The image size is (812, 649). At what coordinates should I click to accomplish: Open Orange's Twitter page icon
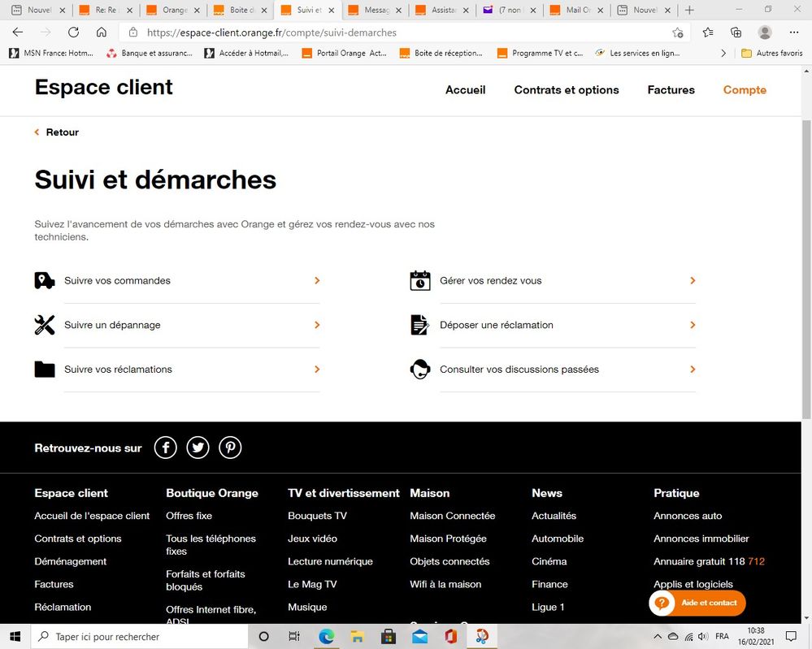[198, 448]
